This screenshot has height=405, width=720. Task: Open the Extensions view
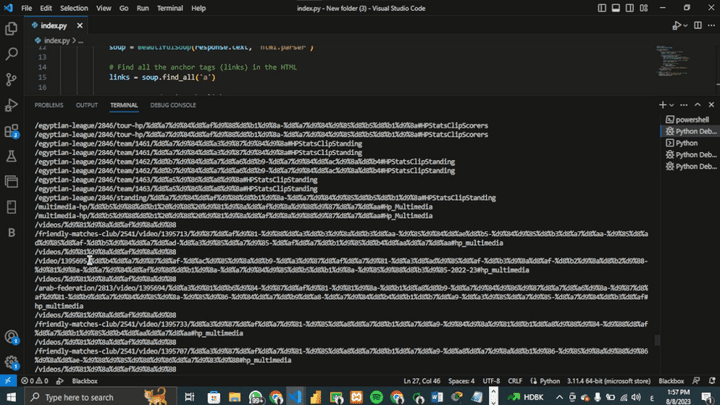[x=11, y=131]
